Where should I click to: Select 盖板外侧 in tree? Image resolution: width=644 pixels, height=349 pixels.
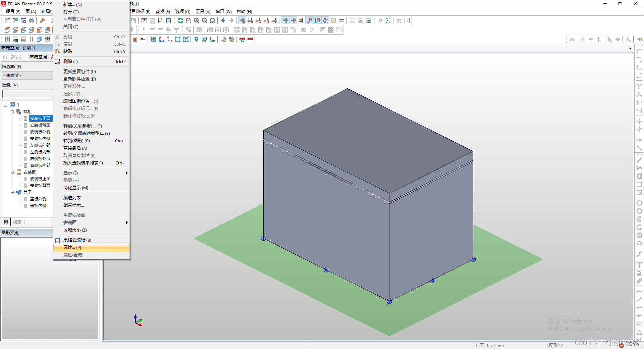click(x=38, y=199)
